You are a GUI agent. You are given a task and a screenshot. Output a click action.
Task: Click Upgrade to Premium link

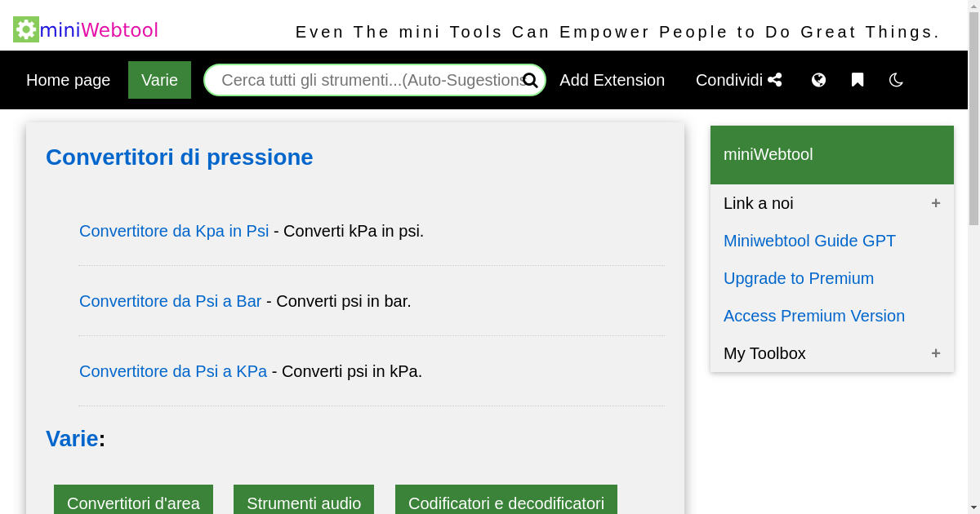pos(799,278)
